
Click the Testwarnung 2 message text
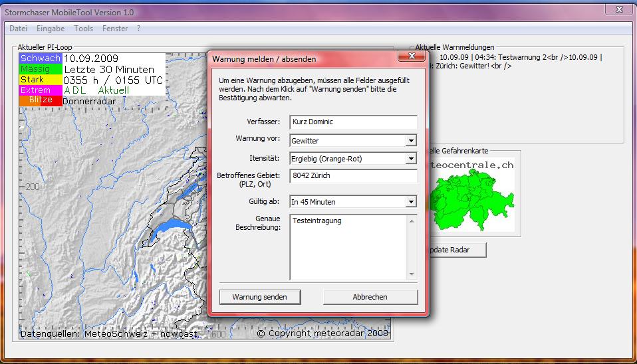pyautogui.click(x=522, y=57)
